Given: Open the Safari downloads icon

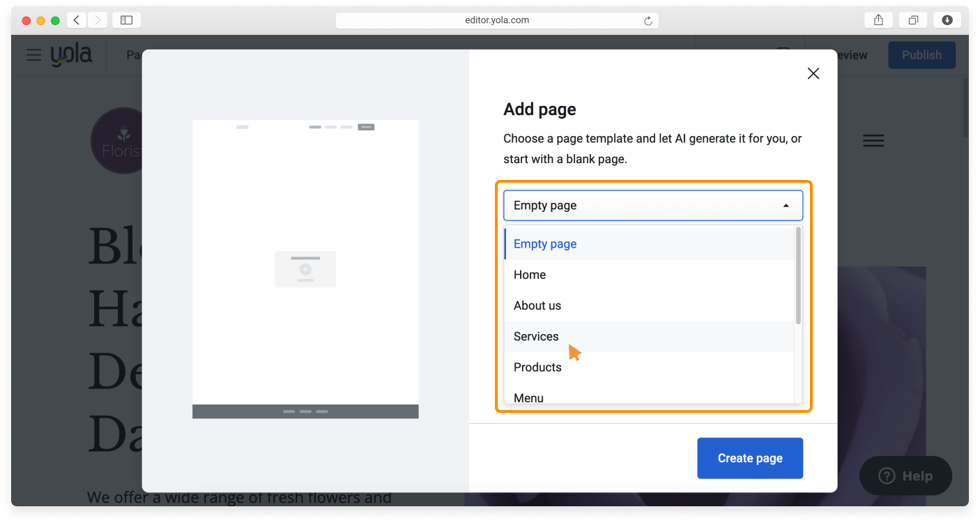Looking at the screenshot, I should tap(947, 20).
